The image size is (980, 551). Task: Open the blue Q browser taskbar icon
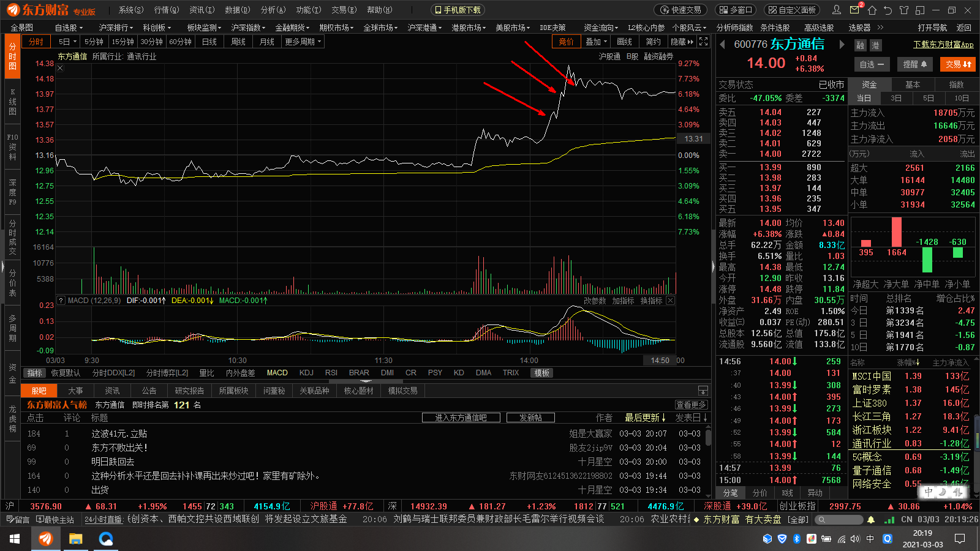(106, 539)
